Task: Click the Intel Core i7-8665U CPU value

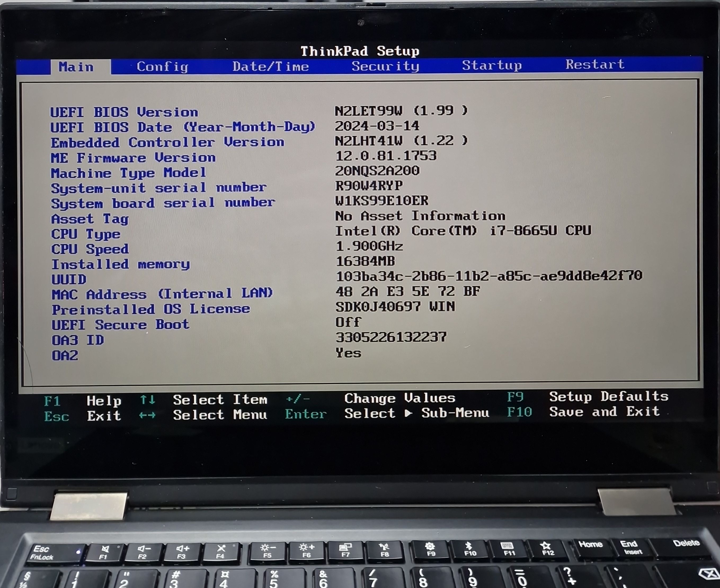Action: pos(463,231)
